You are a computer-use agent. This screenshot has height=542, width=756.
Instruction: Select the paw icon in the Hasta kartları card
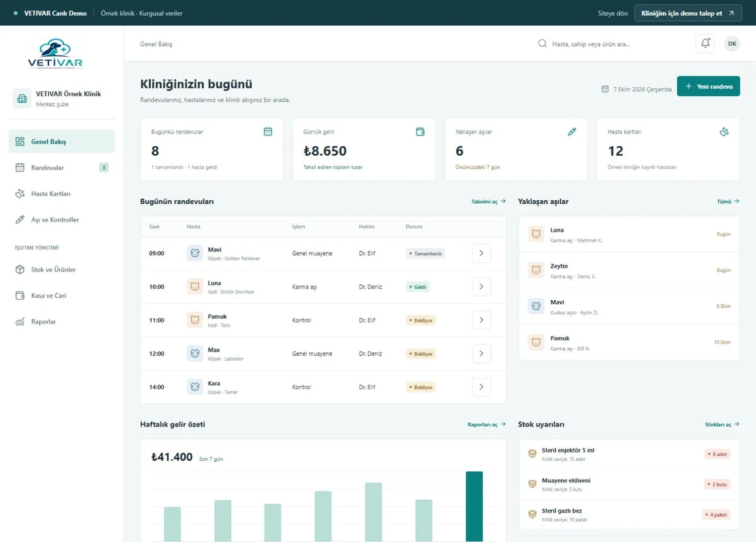coord(724,132)
